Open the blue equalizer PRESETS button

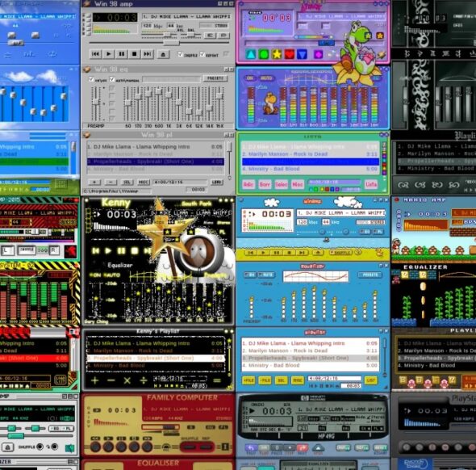tap(370, 275)
